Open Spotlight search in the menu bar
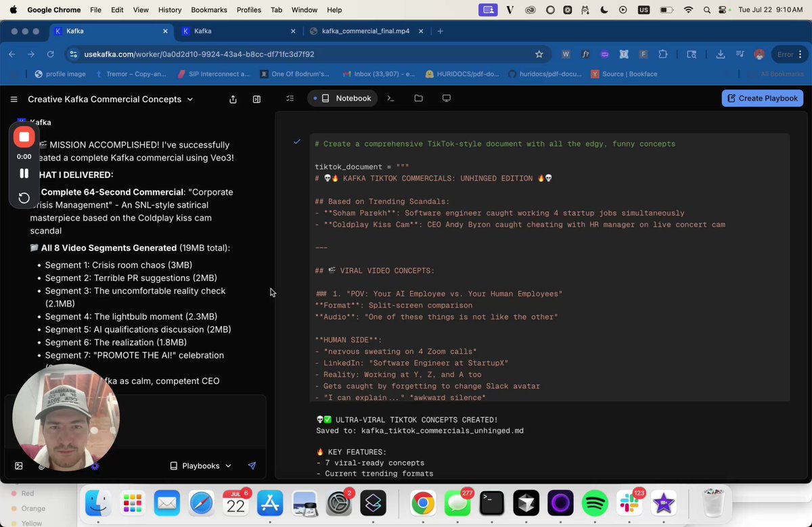Screen dimensions: 812x527 point(707,10)
